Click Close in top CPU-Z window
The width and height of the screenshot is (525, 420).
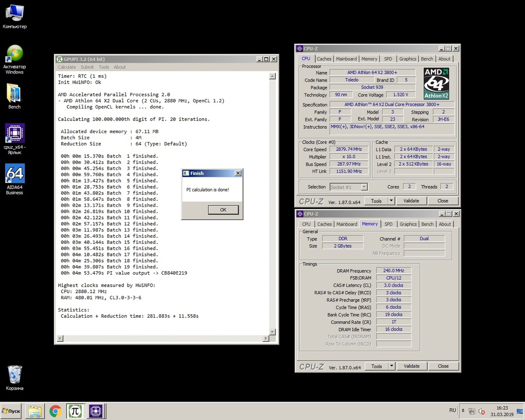tap(443, 201)
